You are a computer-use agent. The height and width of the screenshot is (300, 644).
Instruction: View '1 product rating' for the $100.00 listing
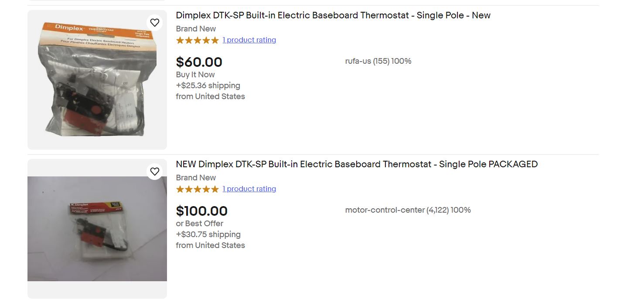[249, 189]
